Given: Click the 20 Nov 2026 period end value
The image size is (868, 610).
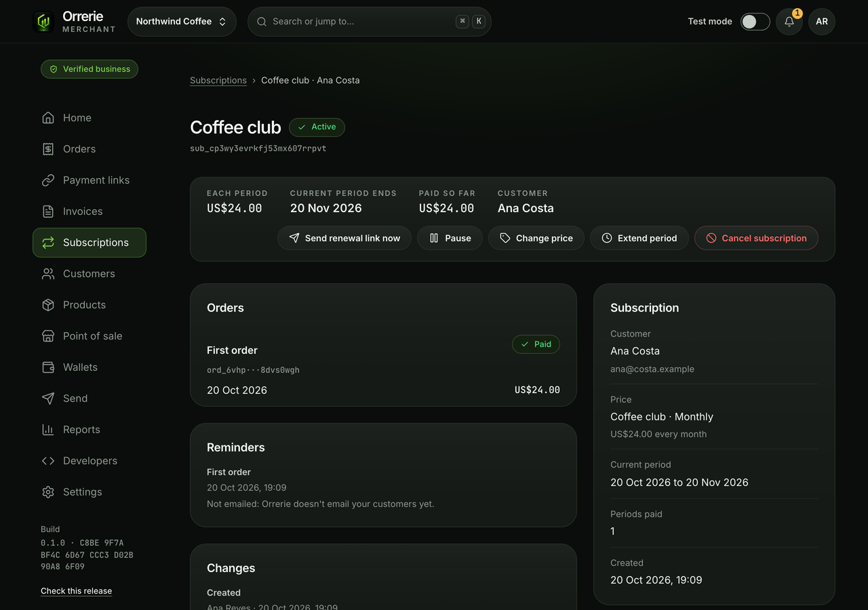Looking at the screenshot, I should click(x=326, y=208).
